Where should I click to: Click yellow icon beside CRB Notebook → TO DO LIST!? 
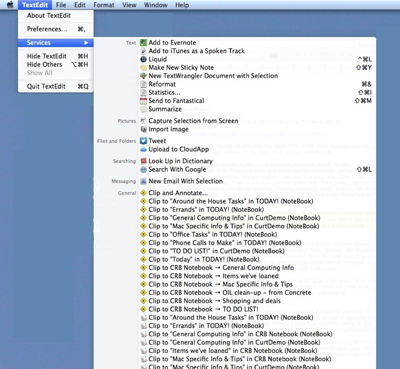(x=143, y=309)
